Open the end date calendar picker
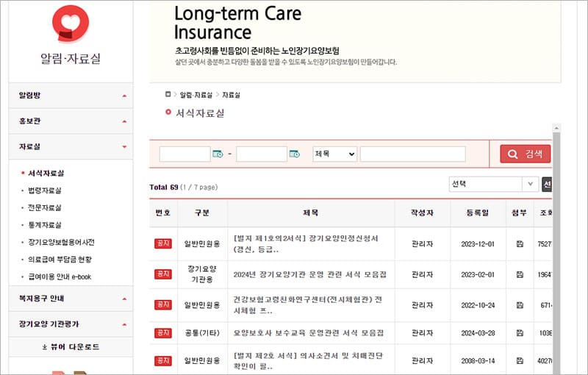 (x=294, y=154)
